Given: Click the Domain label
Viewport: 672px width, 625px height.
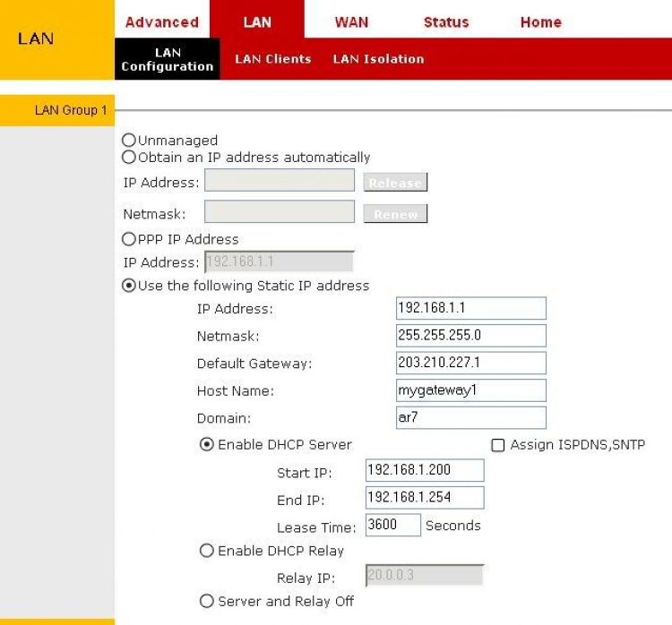Looking at the screenshot, I should click(x=224, y=418).
